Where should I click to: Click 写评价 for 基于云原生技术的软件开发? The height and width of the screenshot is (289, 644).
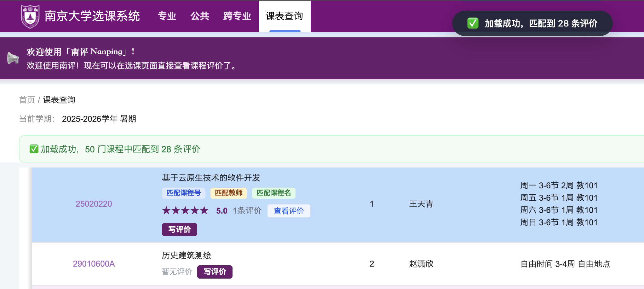tap(180, 229)
